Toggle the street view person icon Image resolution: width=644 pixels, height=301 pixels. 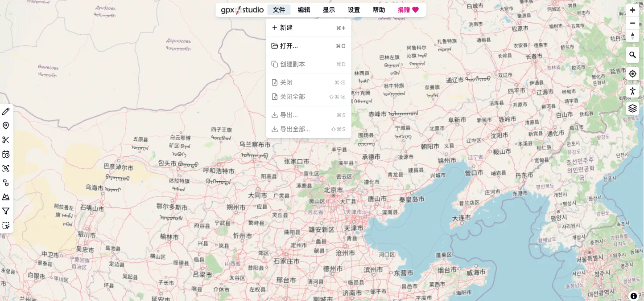[x=632, y=91]
